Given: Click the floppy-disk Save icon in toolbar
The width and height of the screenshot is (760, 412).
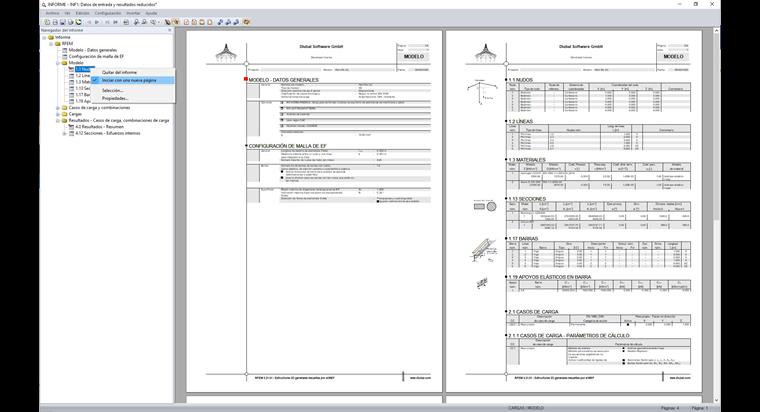Looking at the screenshot, I should click(x=63, y=22).
